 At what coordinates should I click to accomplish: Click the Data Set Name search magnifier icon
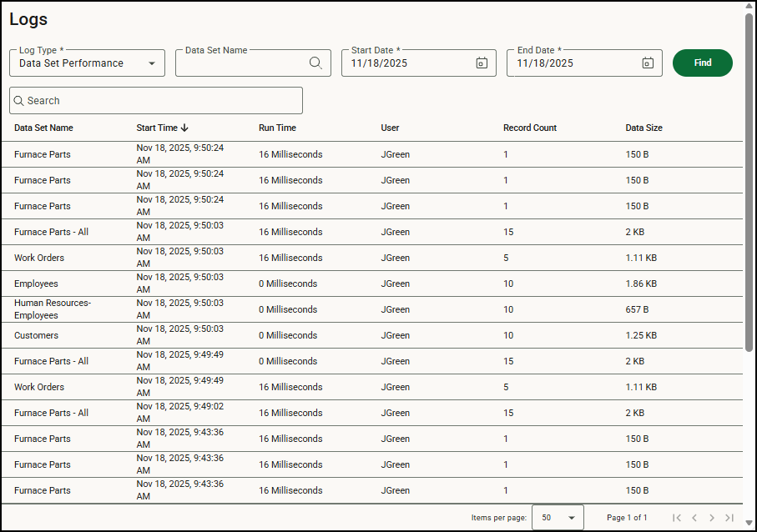point(315,63)
